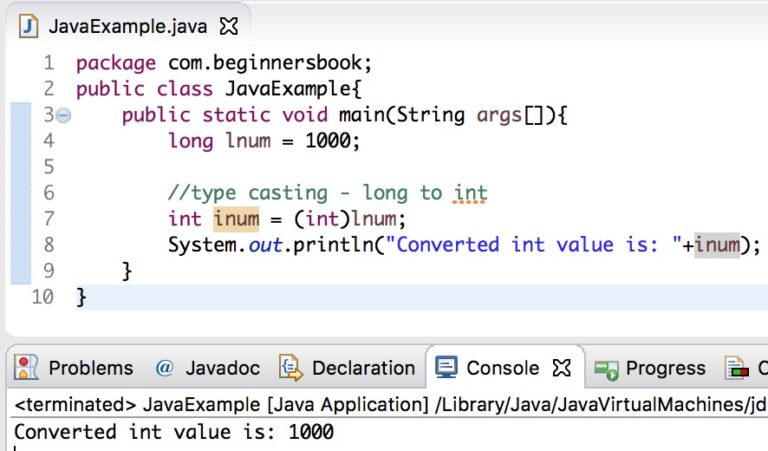Click the com.beginnersbook package name
The image size is (768, 451).
pos(265,63)
